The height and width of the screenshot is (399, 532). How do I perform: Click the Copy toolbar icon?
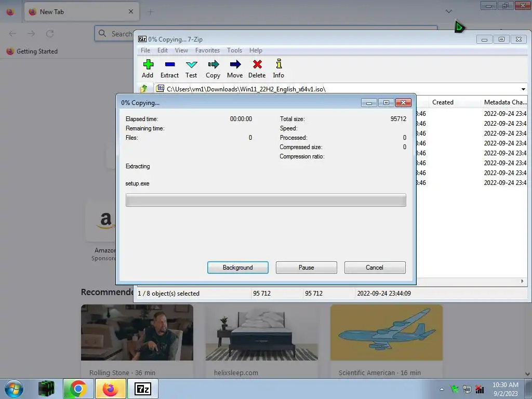point(213,69)
